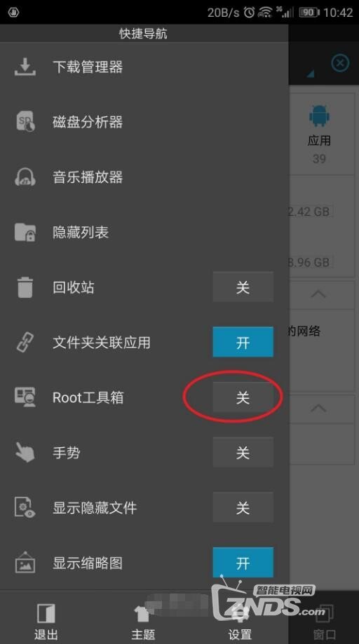This screenshot has height=644, width=359.
Task: Open the 下载管理器 download icon
Action: point(25,67)
